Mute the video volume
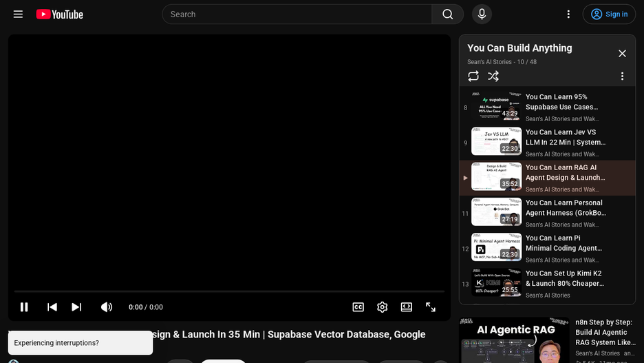 click(x=107, y=307)
